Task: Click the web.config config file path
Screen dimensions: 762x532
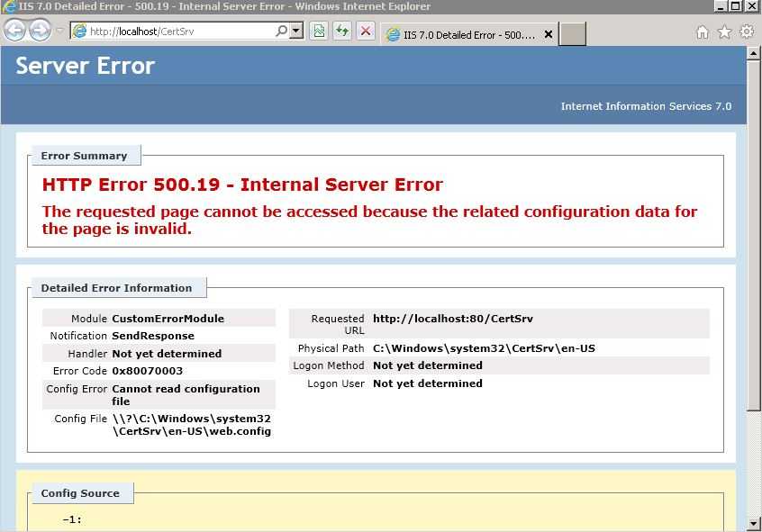Action: (192, 425)
